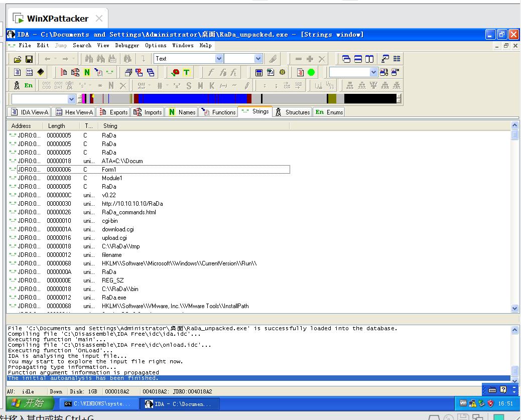This screenshot has width=521, height=420.
Task: Click the stacked windows toolbar icon
Action: click(128, 72)
